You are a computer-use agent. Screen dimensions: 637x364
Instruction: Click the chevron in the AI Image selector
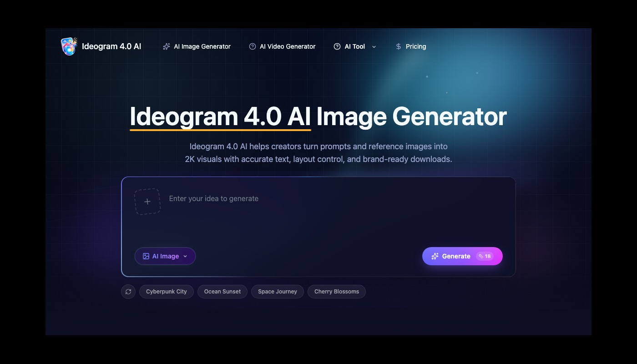click(185, 256)
